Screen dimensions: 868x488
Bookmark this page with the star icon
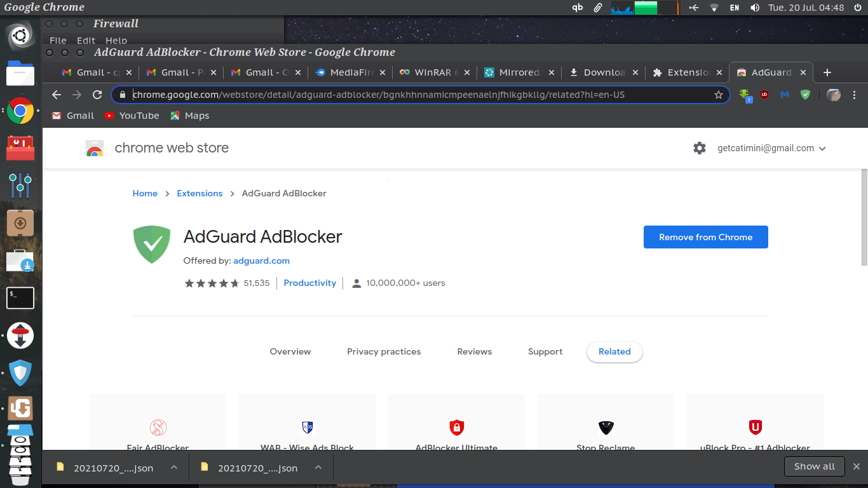pyautogui.click(x=719, y=95)
